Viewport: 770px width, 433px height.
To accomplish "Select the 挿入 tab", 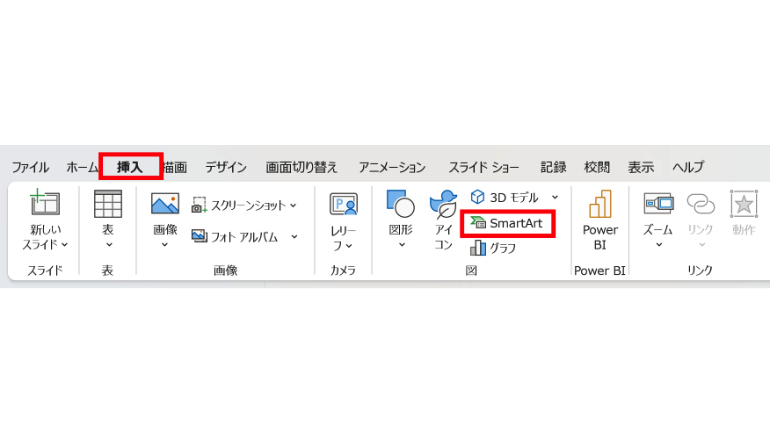I will (130, 167).
